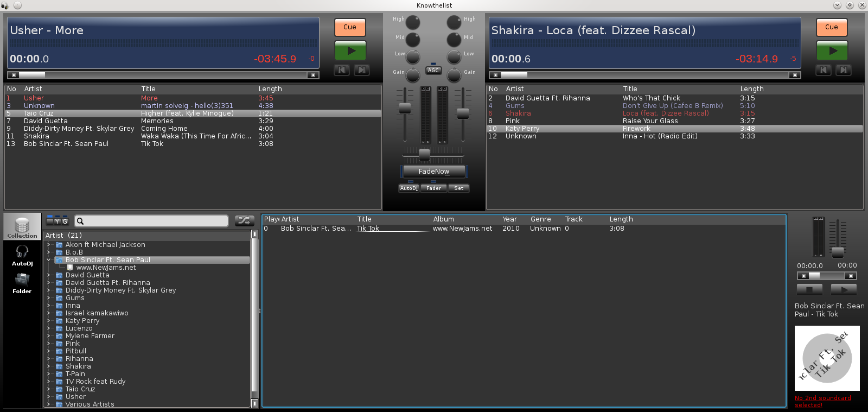The image size is (868, 412).
Task: Click the monitor player play button
Action: (844, 289)
